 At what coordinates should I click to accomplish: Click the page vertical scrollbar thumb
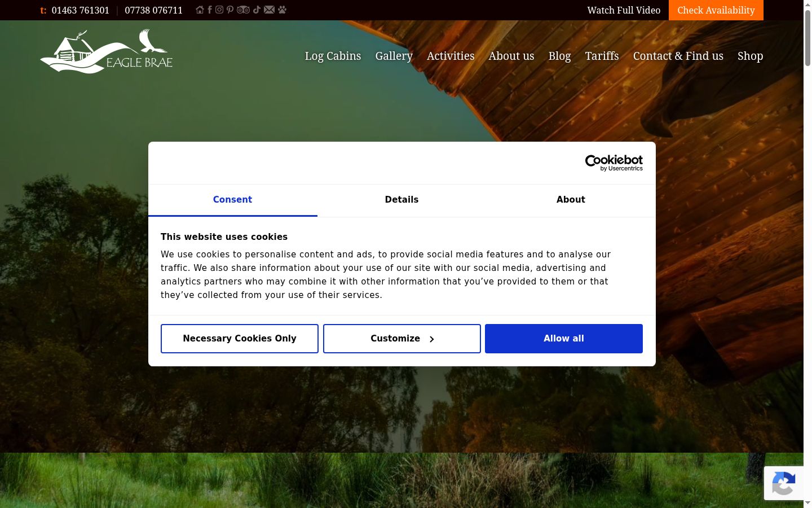click(807, 37)
